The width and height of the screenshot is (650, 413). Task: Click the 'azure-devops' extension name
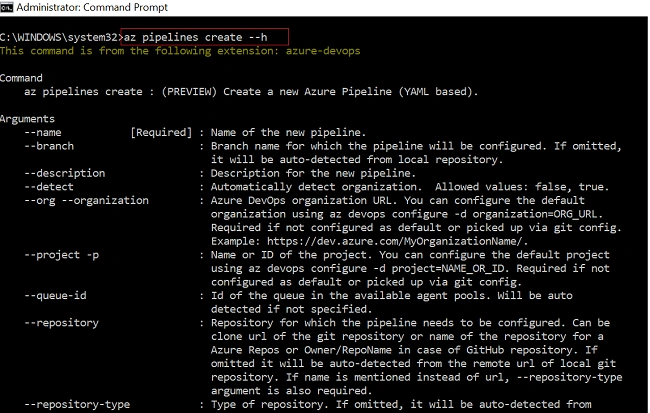tap(323, 51)
